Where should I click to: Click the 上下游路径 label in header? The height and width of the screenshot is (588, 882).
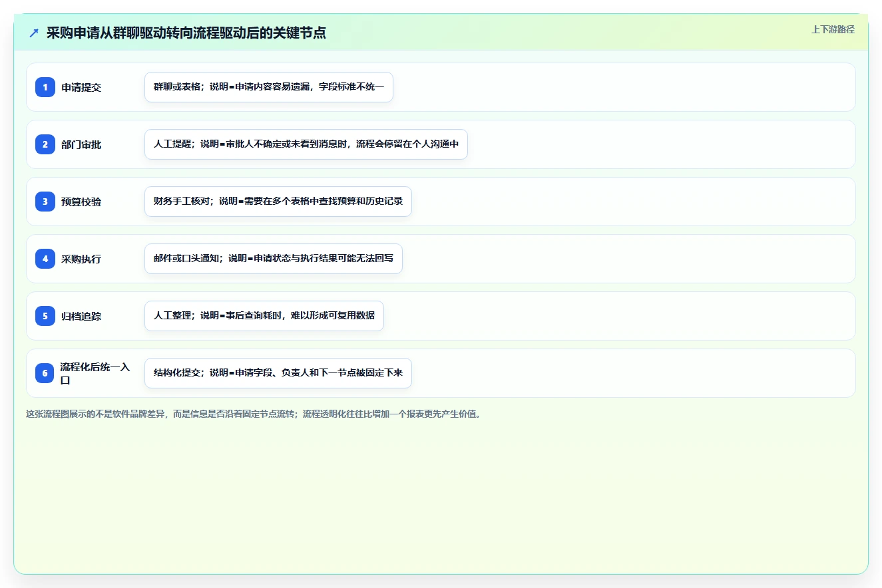tap(833, 29)
